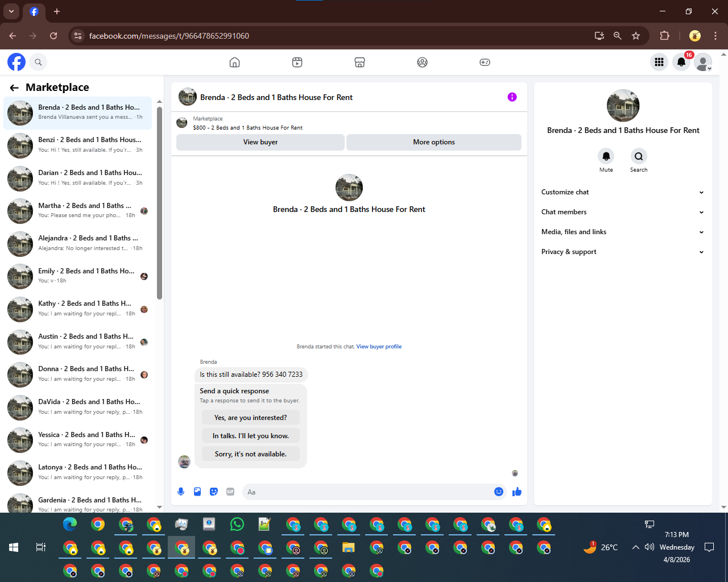Screen dimensions: 728x582
Task: Search within the conversation
Action: tap(639, 156)
